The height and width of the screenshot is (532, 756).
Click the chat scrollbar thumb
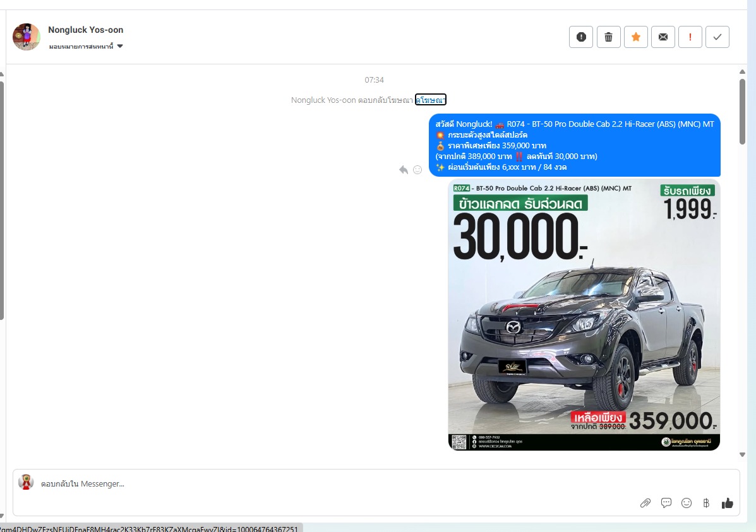[743, 111]
